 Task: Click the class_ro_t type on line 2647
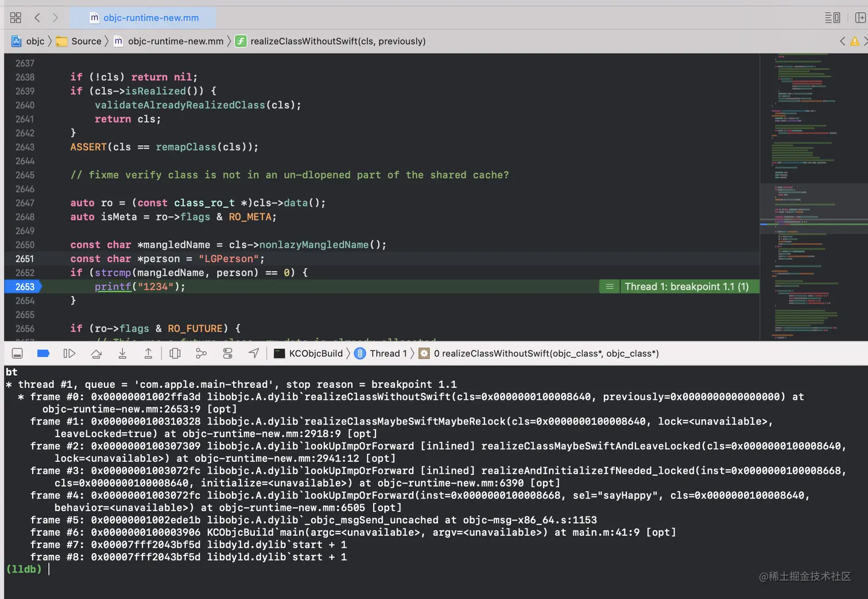tap(204, 203)
